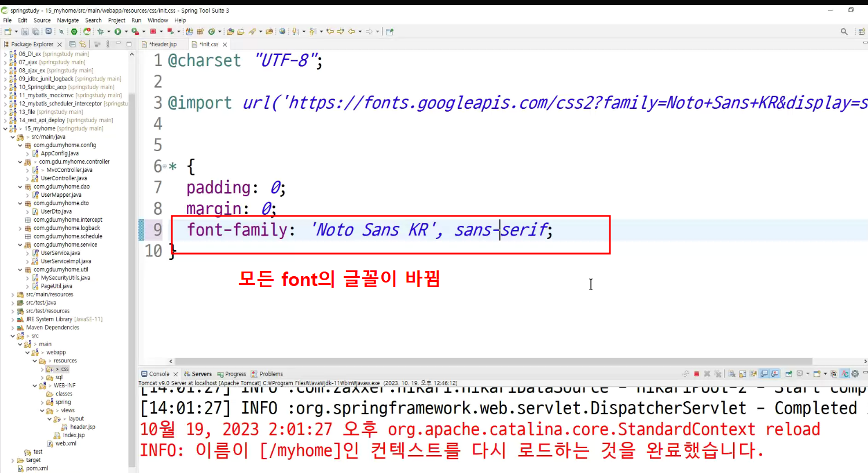Save the current file with Save icon
The width and height of the screenshot is (868, 473).
pos(25,31)
